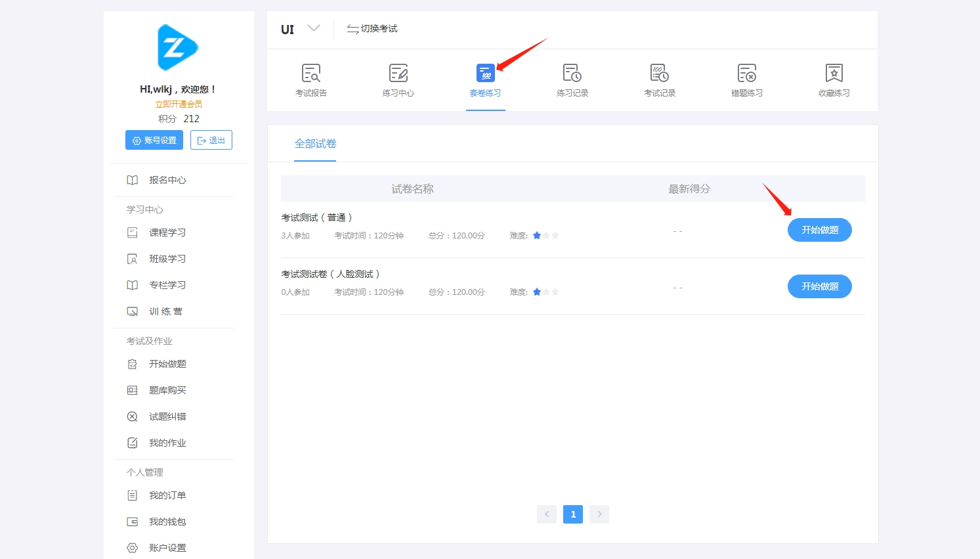Open the 练习记录 icon
The image size is (980, 559).
[x=572, y=73]
